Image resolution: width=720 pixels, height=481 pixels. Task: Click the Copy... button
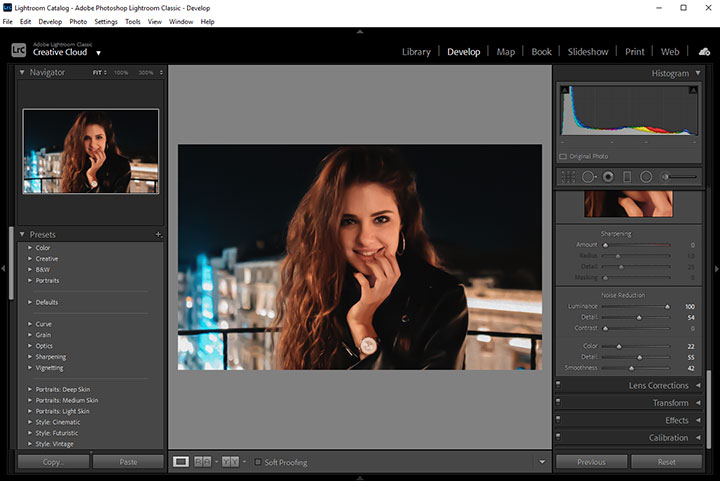point(53,462)
